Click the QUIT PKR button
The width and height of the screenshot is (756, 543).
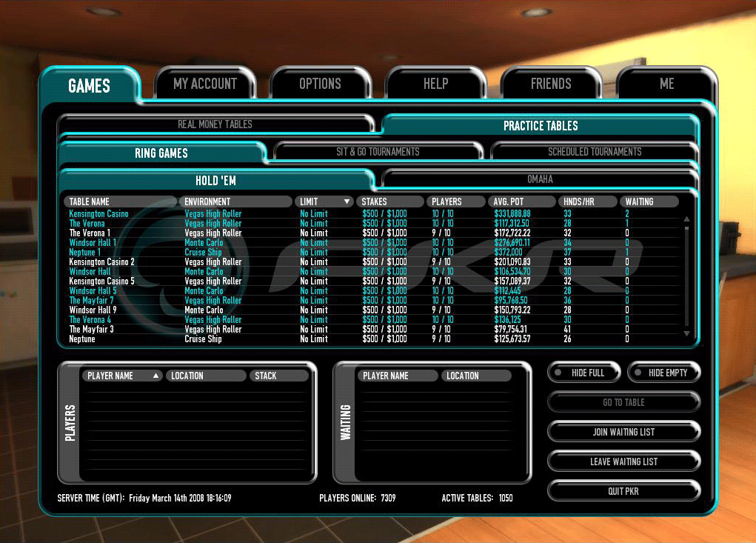coord(623,491)
